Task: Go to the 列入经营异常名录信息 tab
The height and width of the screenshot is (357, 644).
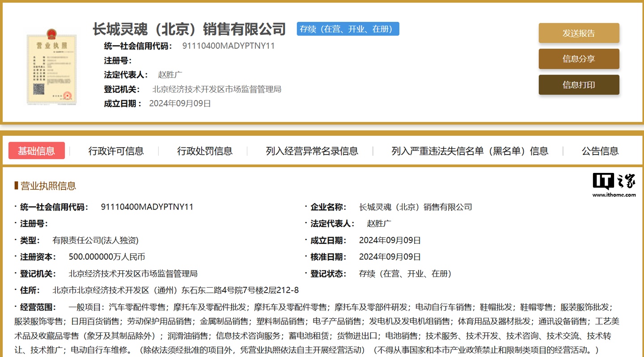Action: 312,151
